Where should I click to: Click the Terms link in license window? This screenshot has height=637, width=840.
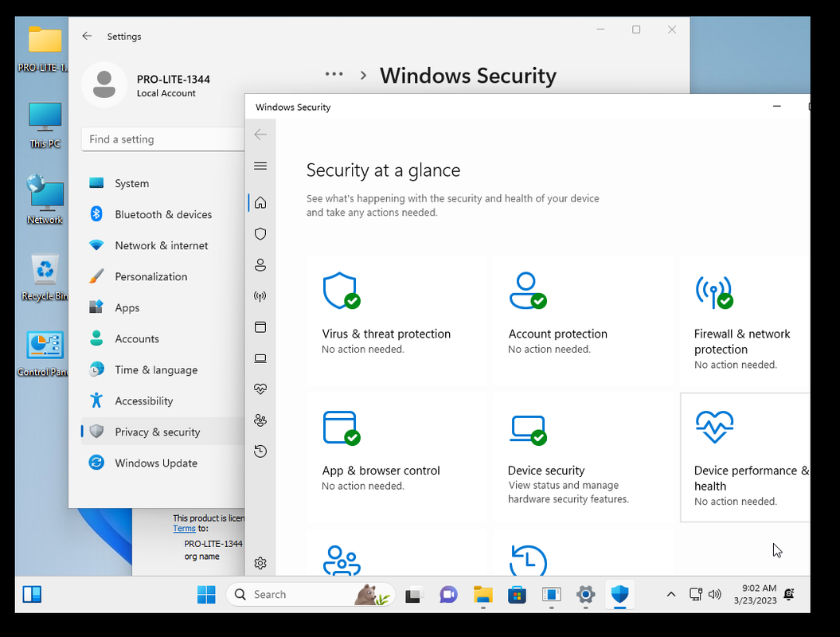(x=184, y=528)
